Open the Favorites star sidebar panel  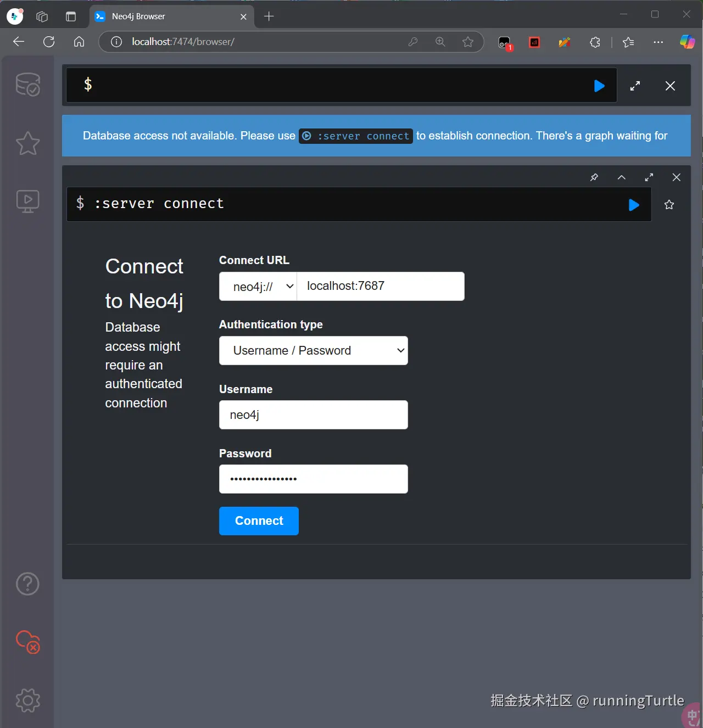[x=27, y=143]
